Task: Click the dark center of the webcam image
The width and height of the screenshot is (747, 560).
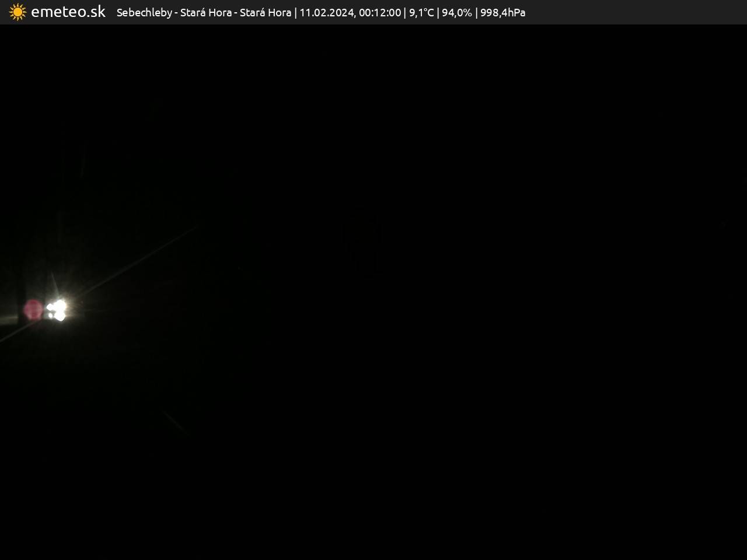Action: point(373,292)
